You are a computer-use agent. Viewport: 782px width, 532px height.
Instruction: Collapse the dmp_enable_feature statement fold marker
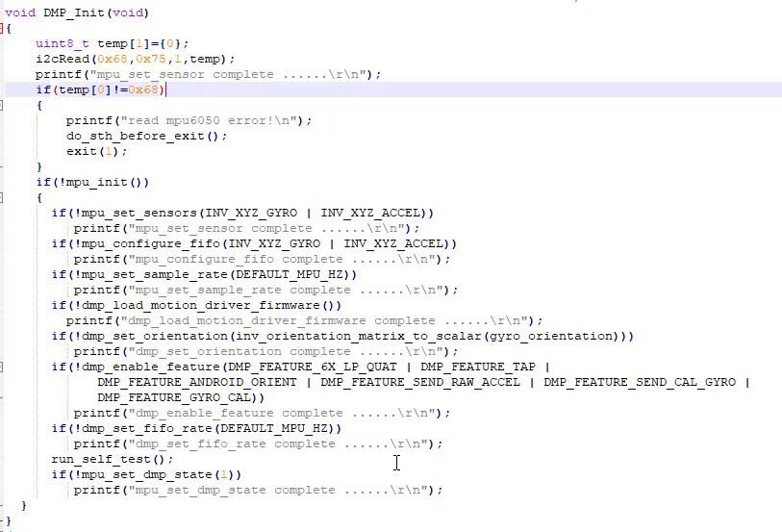2,367
